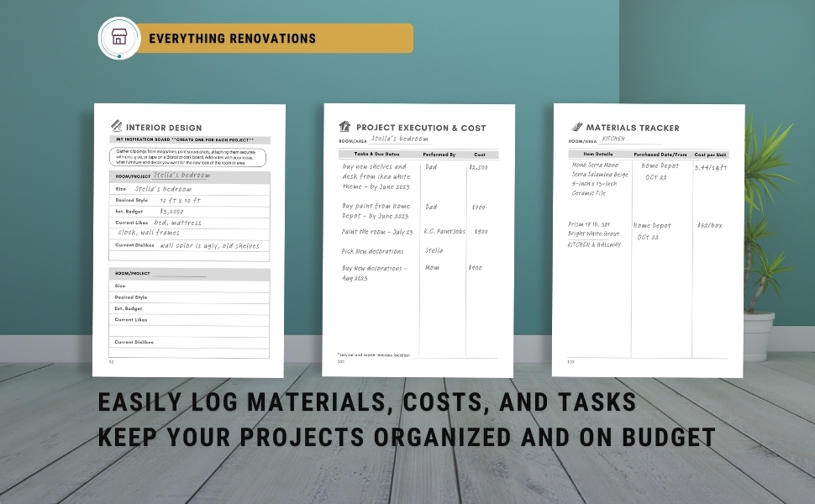Click the Prism Bright White Grout item
815x504 pixels.
[594, 234]
